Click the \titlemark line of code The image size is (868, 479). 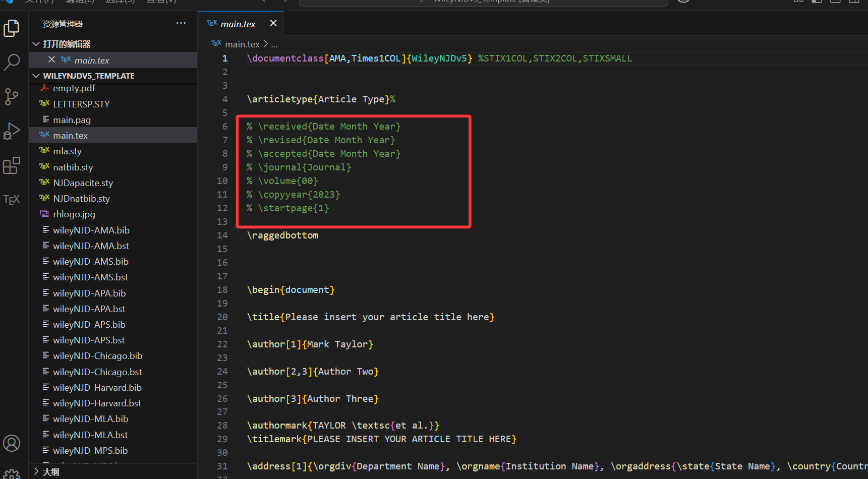[382, 439]
